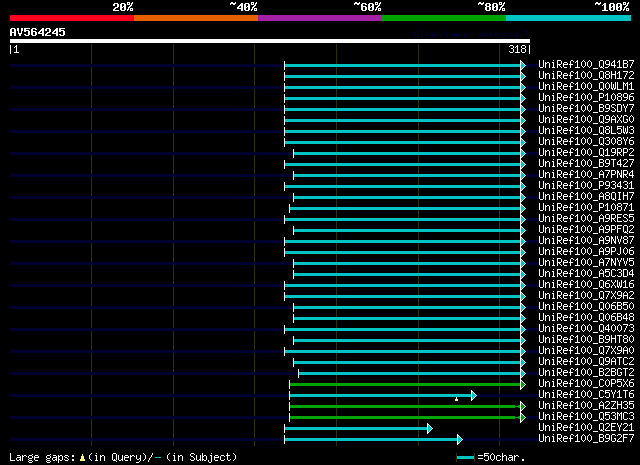Click the green alignment bar for C0P5X6
Image resolution: width=640 pixels, height=465 pixels.
pos(405,384)
